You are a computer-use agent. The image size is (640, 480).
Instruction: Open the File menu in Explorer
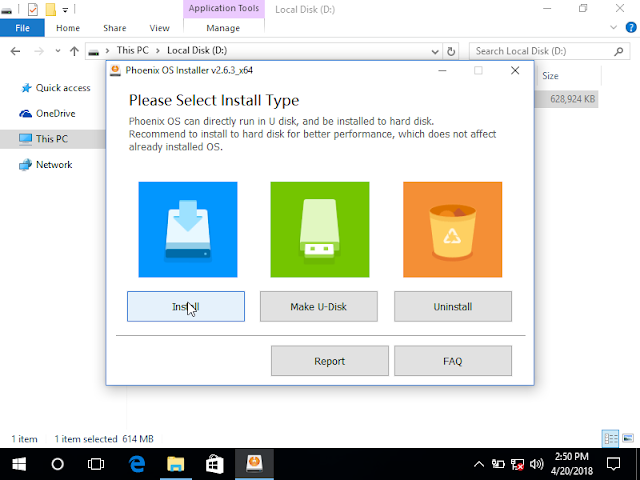22,28
